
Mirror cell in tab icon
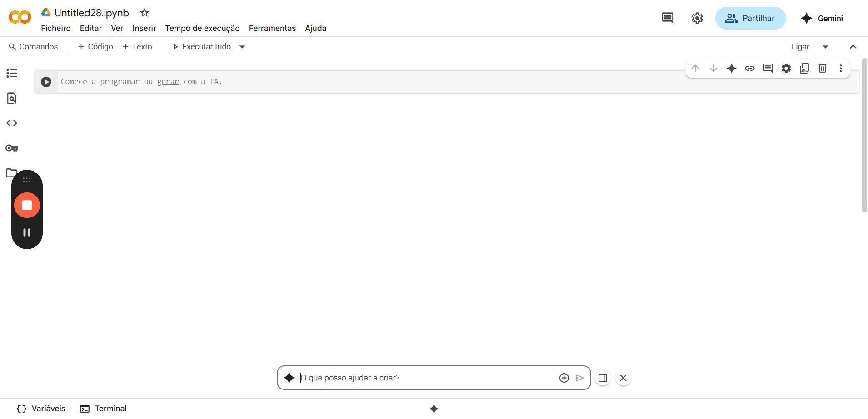pyautogui.click(x=804, y=69)
